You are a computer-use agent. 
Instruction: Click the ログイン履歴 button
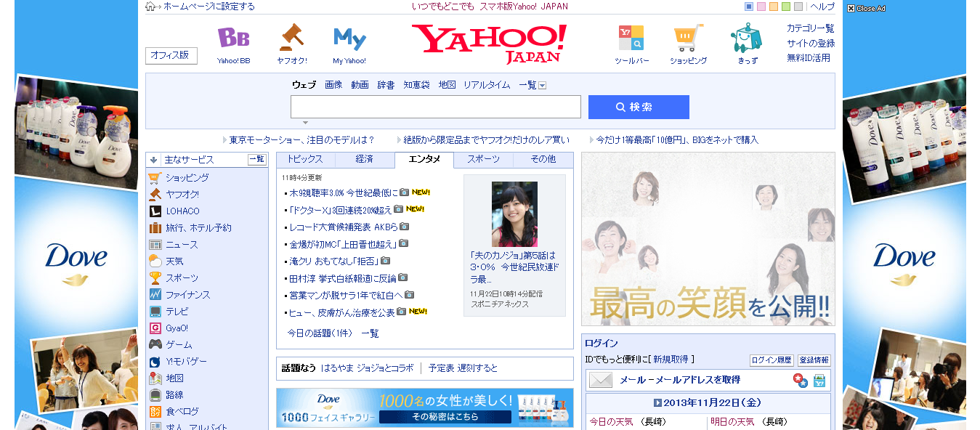point(772,360)
